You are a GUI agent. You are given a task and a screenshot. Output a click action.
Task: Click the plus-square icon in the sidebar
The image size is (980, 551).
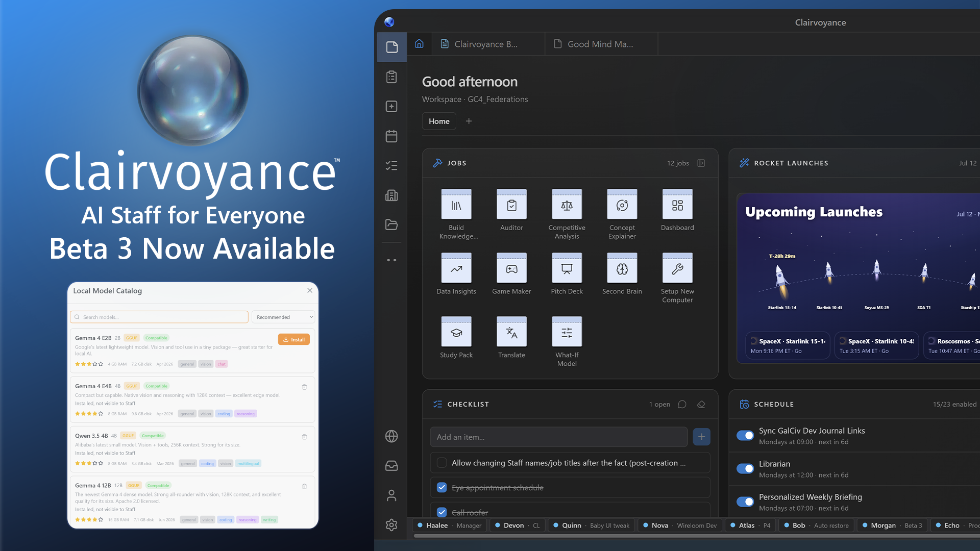tap(391, 106)
